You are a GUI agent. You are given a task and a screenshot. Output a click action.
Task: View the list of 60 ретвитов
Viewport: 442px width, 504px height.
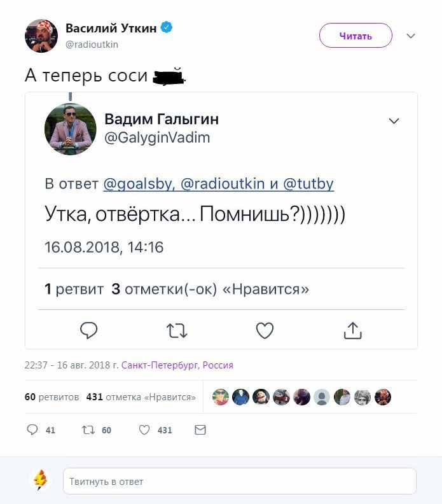tap(52, 397)
